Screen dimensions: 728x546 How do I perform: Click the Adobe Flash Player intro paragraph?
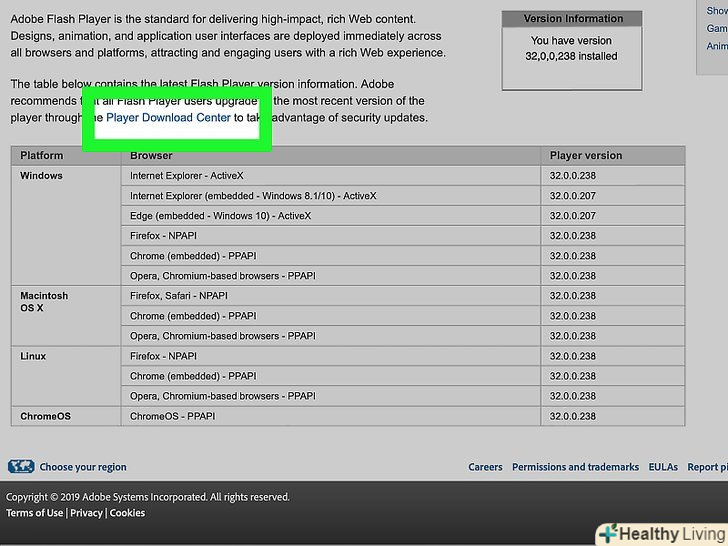228,36
